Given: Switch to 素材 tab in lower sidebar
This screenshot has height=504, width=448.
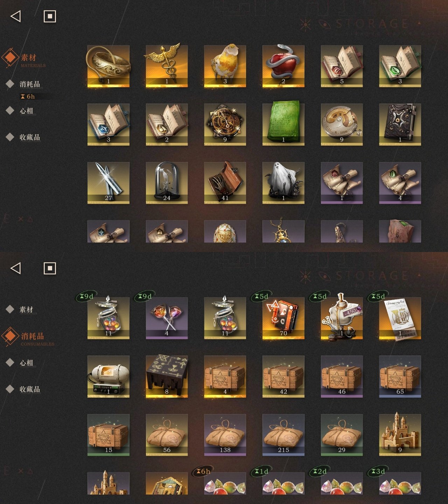Looking at the screenshot, I should pyautogui.click(x=26, y=309).
